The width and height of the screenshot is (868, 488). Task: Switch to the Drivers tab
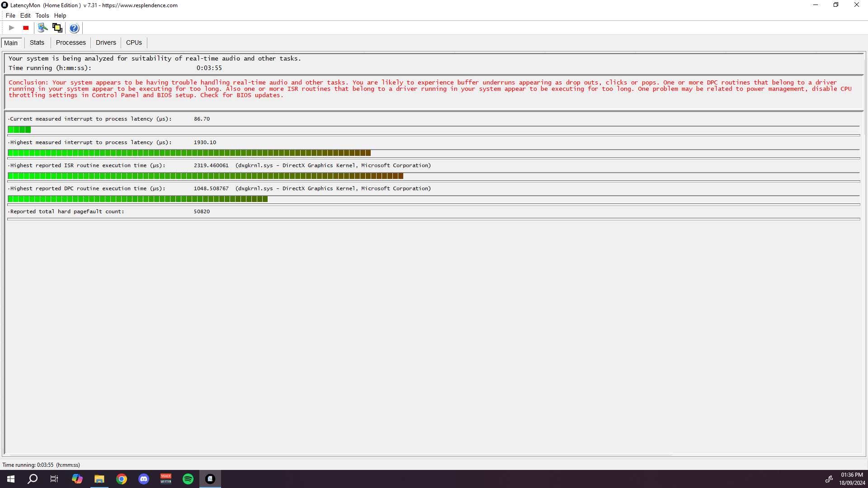tap(106, 42)
